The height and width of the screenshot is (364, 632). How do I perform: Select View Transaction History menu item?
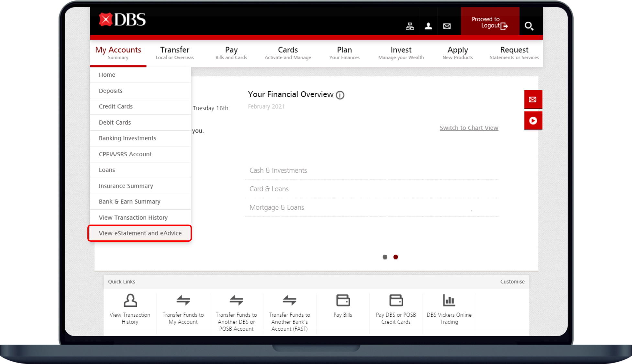point(140,218)
